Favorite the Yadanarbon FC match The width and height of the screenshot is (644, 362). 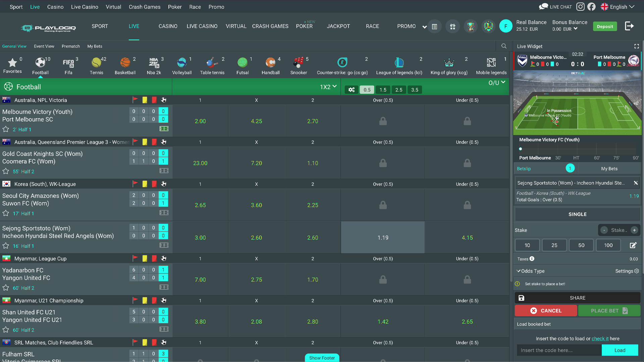[x=6, y=288]
